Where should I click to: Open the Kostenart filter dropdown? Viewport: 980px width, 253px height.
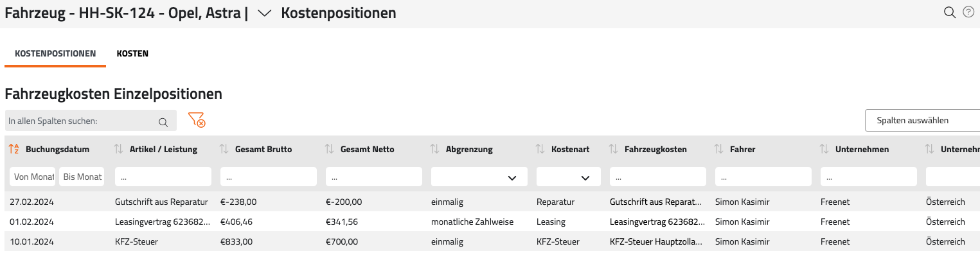(x=569, y=177)
